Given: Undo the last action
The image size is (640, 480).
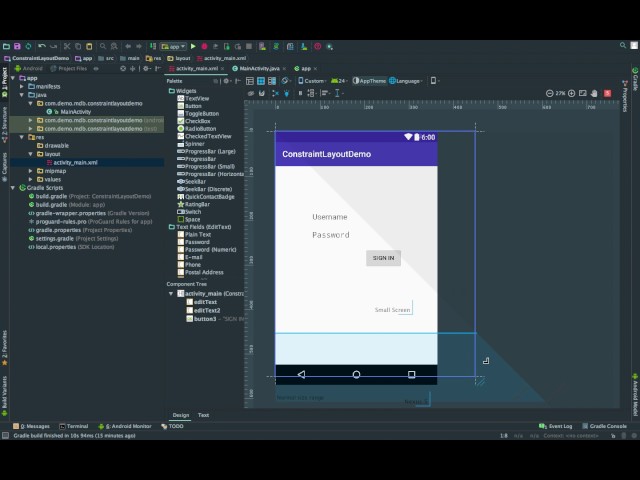Looking at the screenshot, I should pos(42,47).
